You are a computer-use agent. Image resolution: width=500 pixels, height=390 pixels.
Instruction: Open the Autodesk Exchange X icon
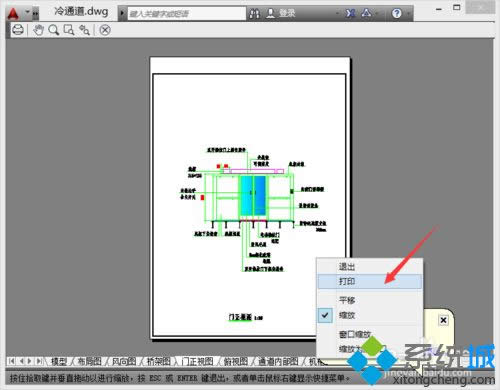(350, 13)
